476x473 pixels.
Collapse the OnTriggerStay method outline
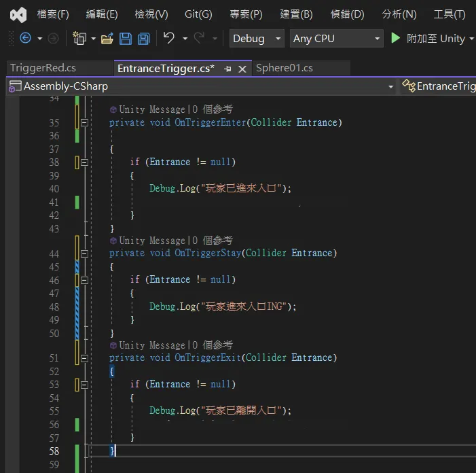click(84, 253)
